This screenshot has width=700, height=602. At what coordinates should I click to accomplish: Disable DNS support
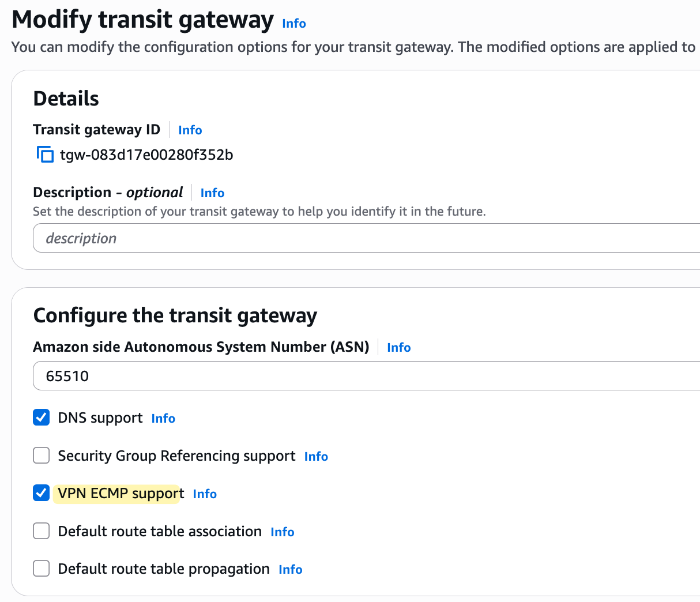tap(41, 417)
